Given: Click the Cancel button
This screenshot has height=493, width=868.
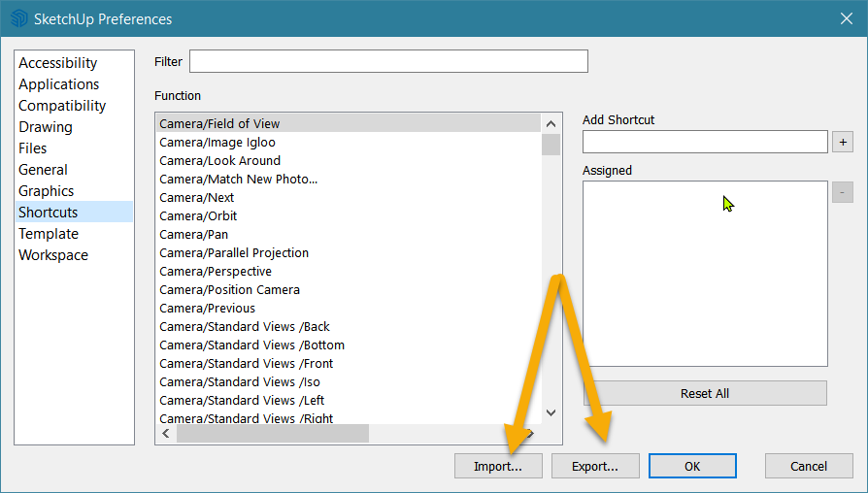Looking at the screenshot, I should tap(809, 467).
